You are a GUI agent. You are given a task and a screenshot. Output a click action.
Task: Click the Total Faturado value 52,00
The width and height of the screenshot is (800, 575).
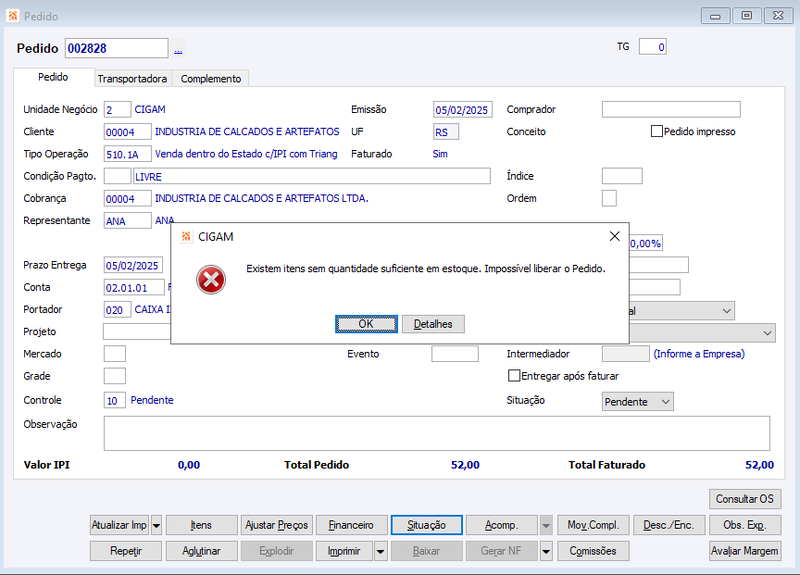(x=759, y=465)
